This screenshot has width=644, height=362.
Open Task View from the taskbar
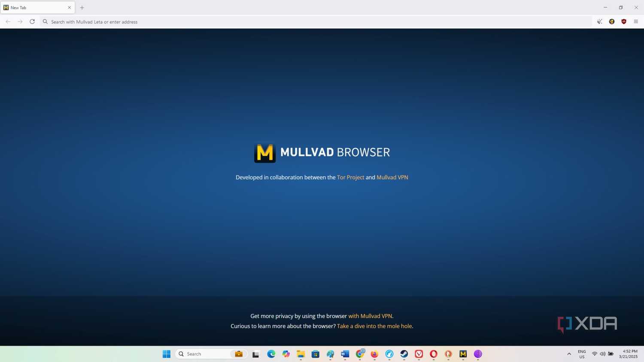[256, 354]
